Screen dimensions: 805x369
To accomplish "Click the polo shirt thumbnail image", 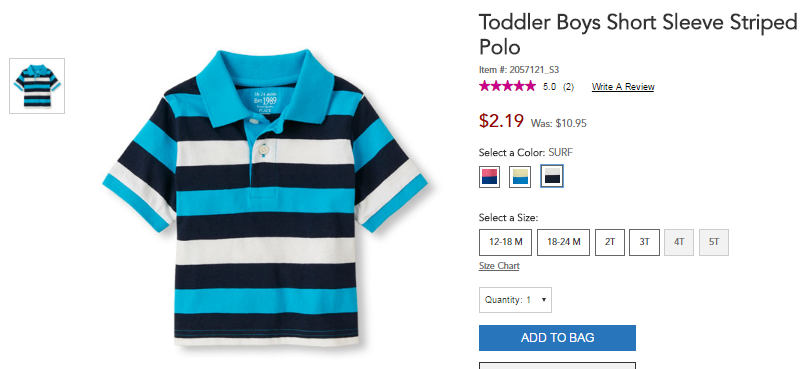I will coord(37,86).
